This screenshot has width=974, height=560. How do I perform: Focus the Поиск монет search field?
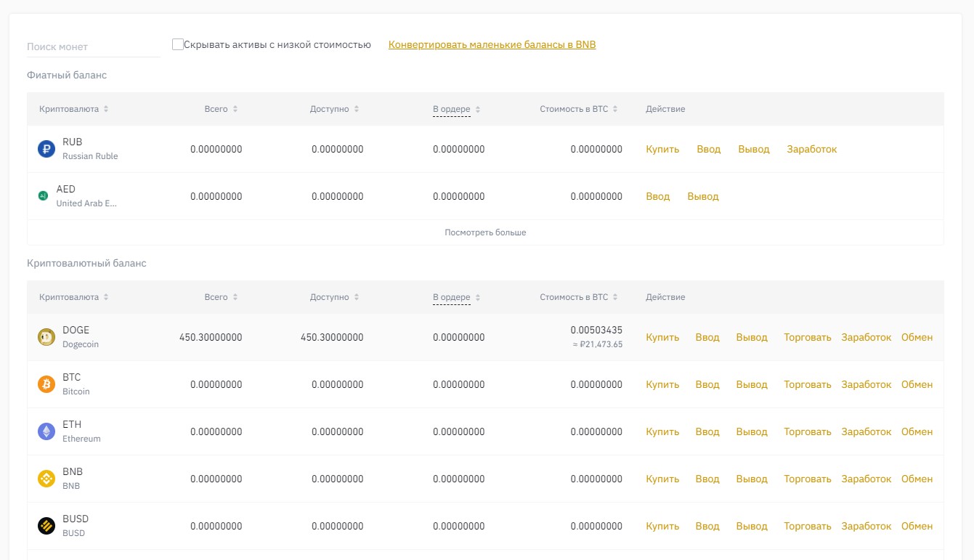tap(93, 46)
